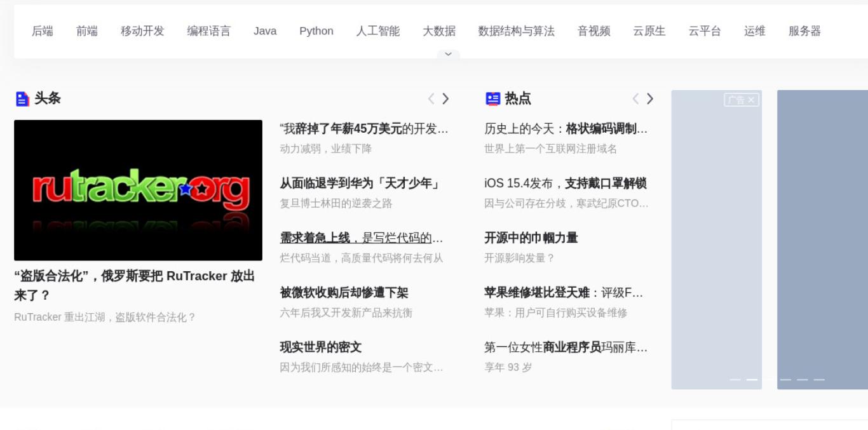
Task: Click subtitle 开源影响发量？
Action: coord(520,258)
